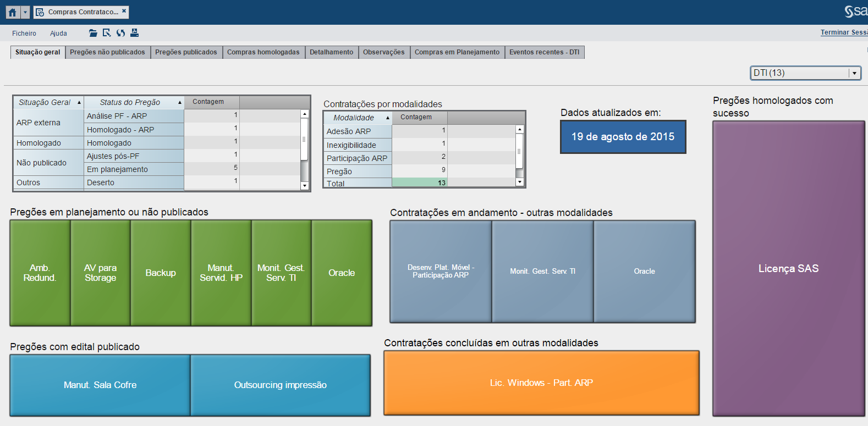The image size is (868, 426).
Task: Go to the Home screen icon
Action: pos(13,12)
